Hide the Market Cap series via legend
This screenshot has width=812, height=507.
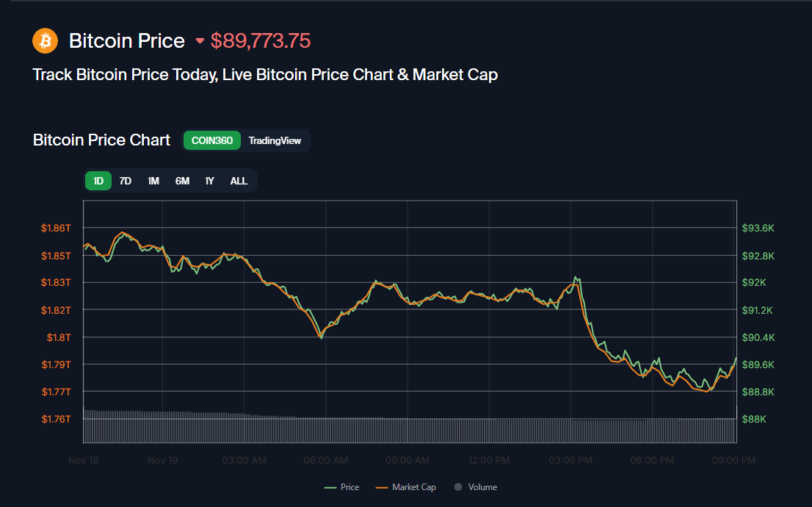coord(413,487)
